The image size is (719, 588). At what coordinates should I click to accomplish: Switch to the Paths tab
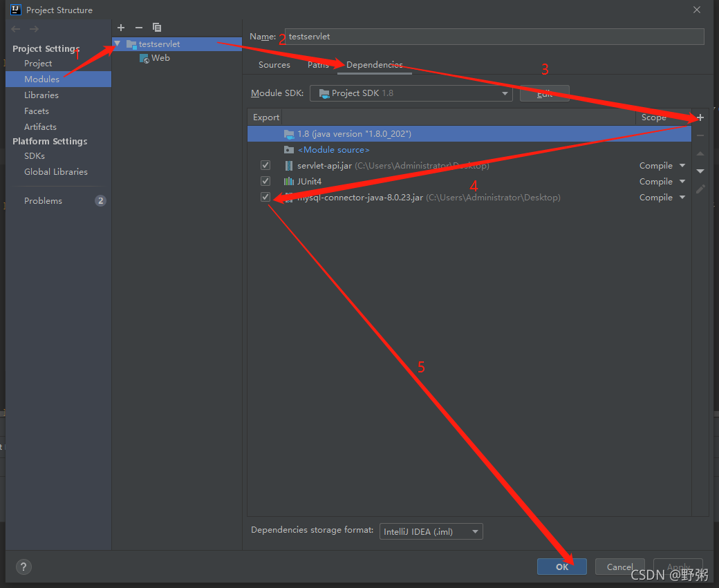[318, 65]
